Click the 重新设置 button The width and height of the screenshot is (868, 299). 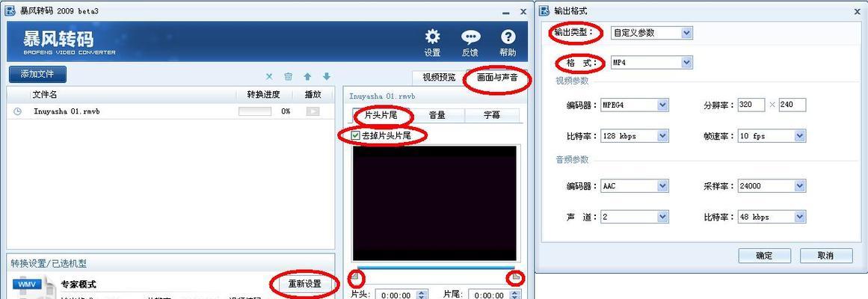[x=305, y=284]
